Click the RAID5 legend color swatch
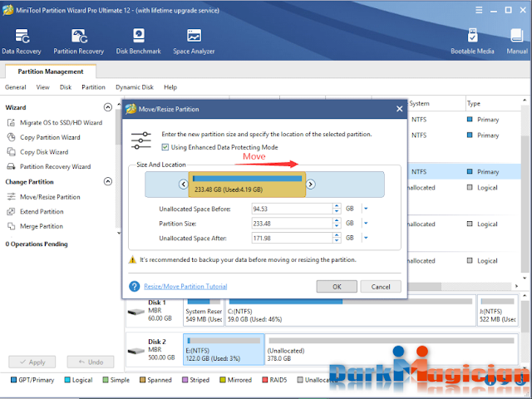The width and height of the screenshot is (532, 399). pyautogui.click(x=264, y=380)
